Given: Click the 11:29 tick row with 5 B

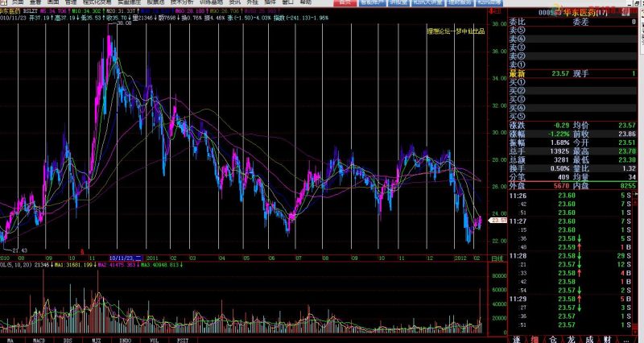Looking at the screenshot, I should (x=571, y=299).
